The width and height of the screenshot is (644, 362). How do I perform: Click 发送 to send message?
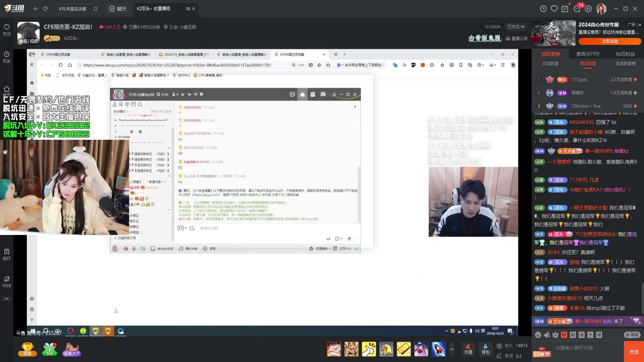634,352
